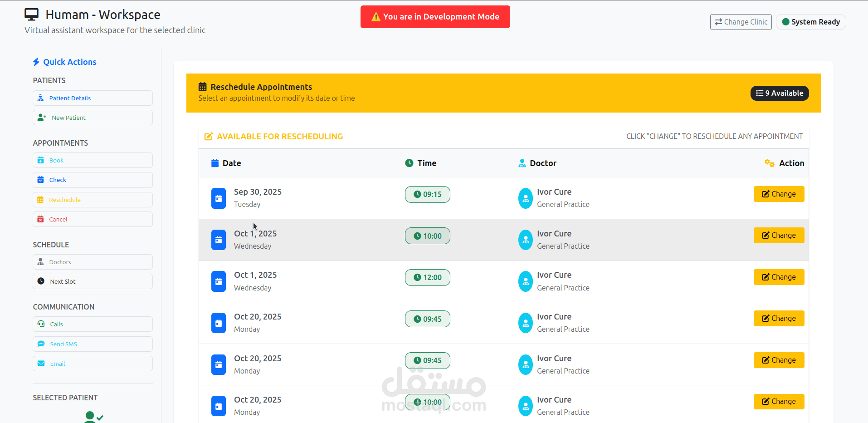Click the Oct 1 10:00 time badge
Viewport: 868px width, 423px height.
click(x=428, y=236)
